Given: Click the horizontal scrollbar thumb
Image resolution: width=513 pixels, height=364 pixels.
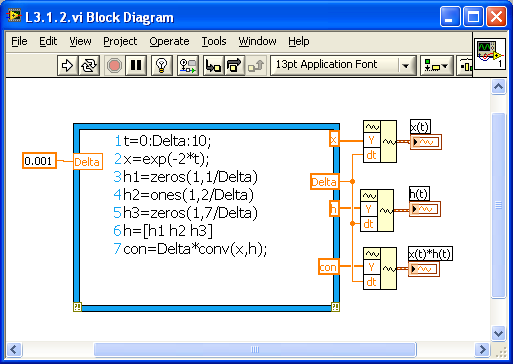Looking at the screenshot, I should click(x=255, y=349).
